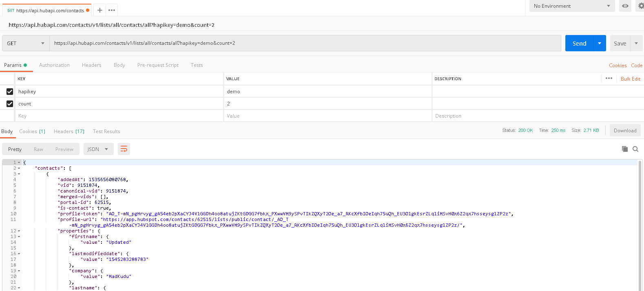Open the Cookies link
This screenshot has height=291, width=644.
coord(618,66)
